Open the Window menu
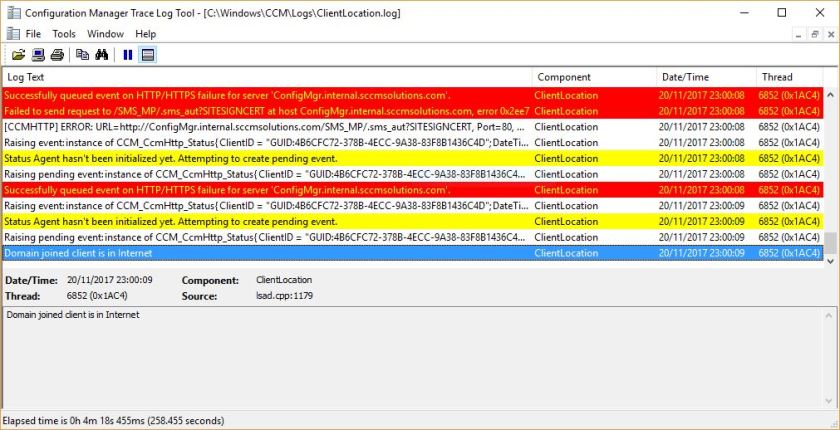The width and height of the screenshot is (840, 430). pos(105,34)
